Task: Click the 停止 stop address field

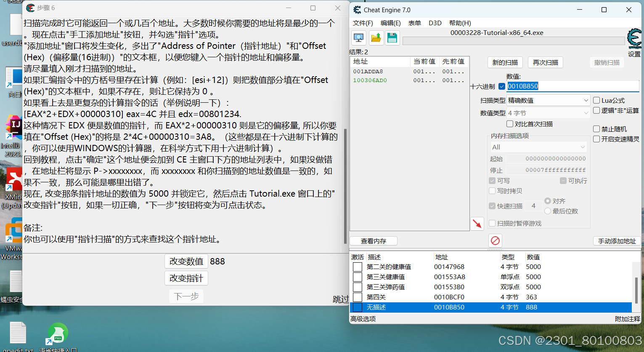Action: (546, 170)
